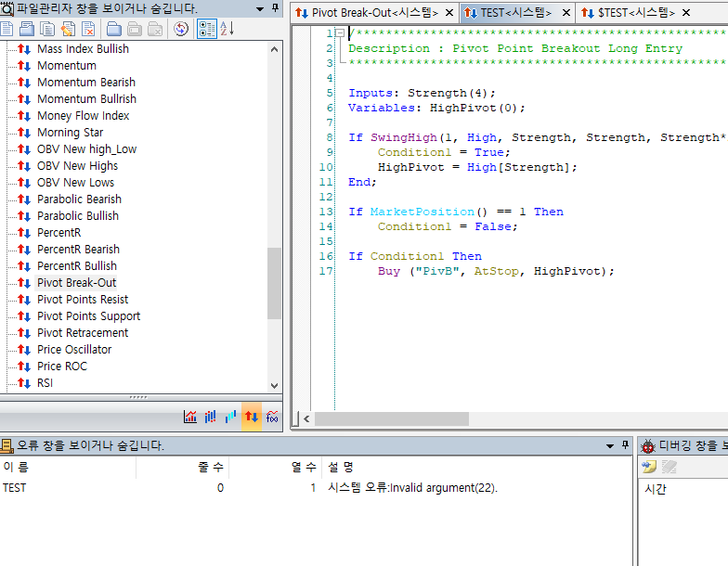
Task: Select the red line chart category icon
Action: click(190, 418)
